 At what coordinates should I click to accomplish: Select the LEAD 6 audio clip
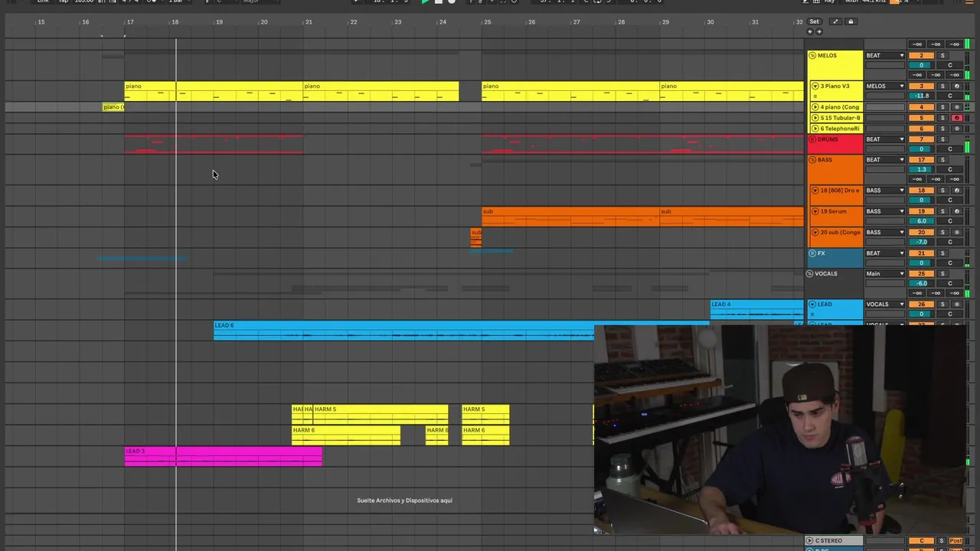(462, 330)
